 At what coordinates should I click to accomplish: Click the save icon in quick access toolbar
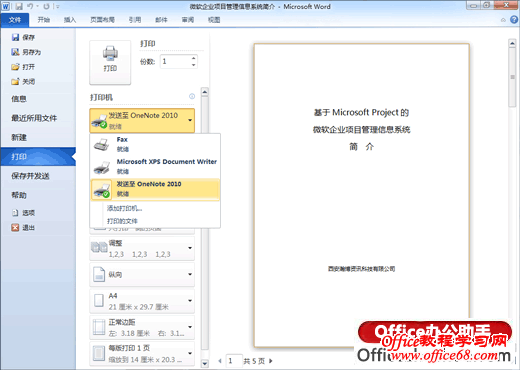(19, 6)
